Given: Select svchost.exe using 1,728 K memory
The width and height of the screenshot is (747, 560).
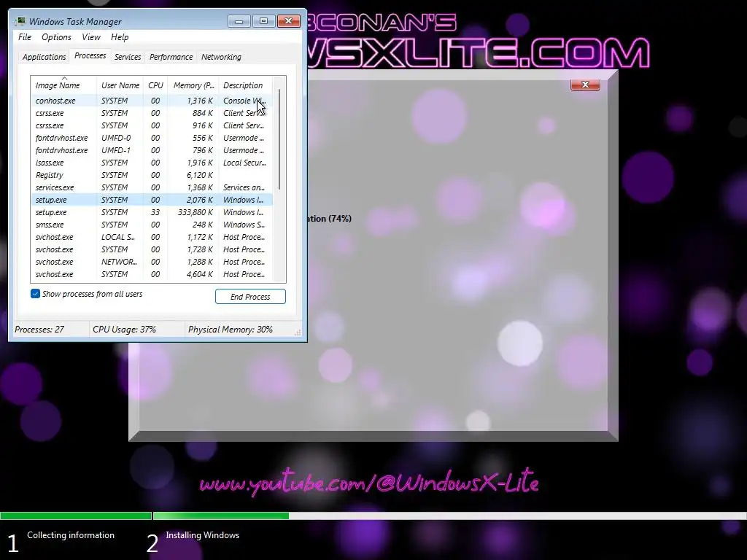Looking at the screenshot, I should [152, 249].
